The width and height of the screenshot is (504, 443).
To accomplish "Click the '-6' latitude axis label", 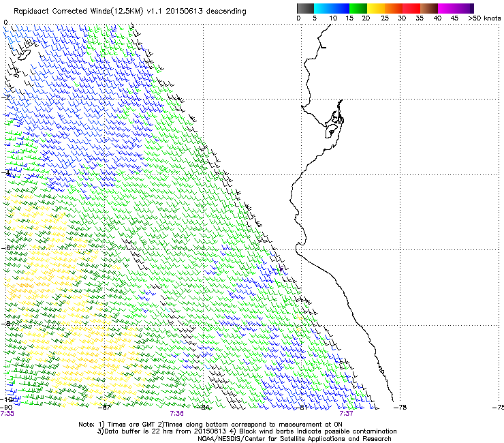I will tap(6, 247).
